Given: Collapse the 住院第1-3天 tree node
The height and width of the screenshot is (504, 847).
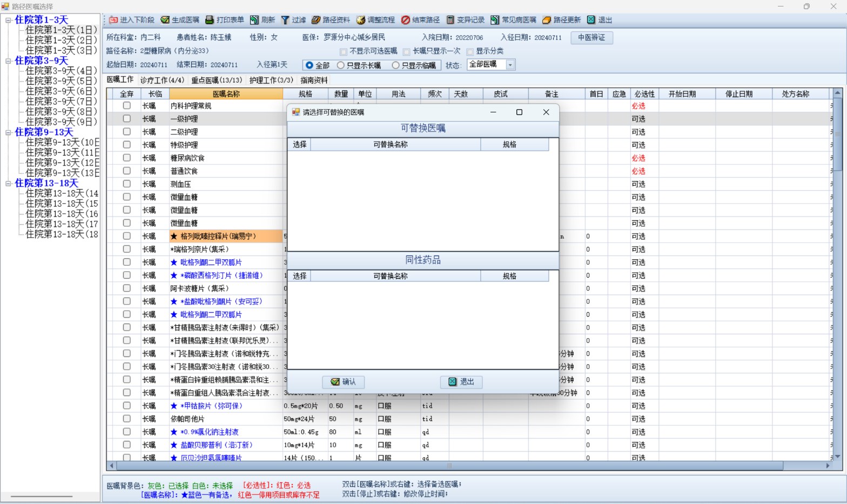Looking at the screenshot, I should click(x=8, y=20).
